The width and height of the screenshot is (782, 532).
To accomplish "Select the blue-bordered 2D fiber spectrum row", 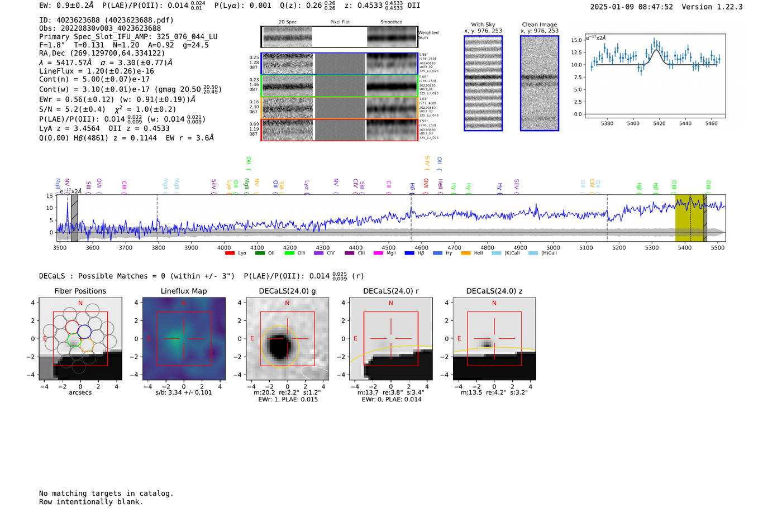I will point(339,64).
